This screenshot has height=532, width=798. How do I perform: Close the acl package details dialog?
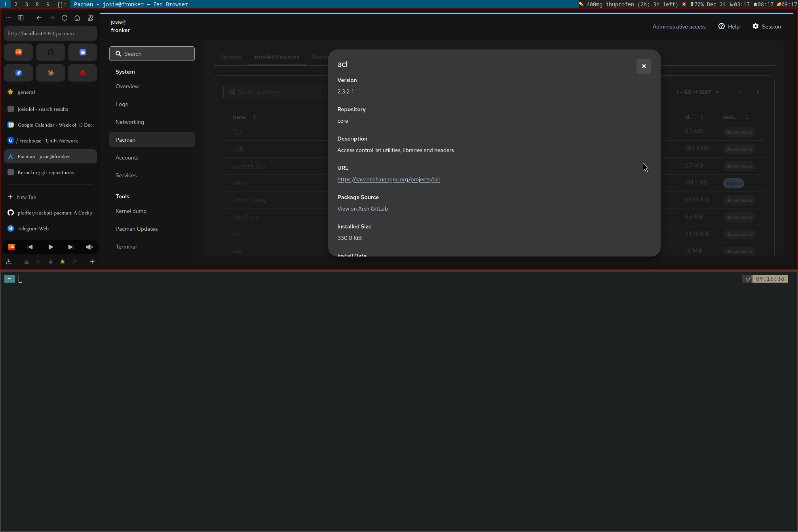pyautogui.click(x=644, y=66)
